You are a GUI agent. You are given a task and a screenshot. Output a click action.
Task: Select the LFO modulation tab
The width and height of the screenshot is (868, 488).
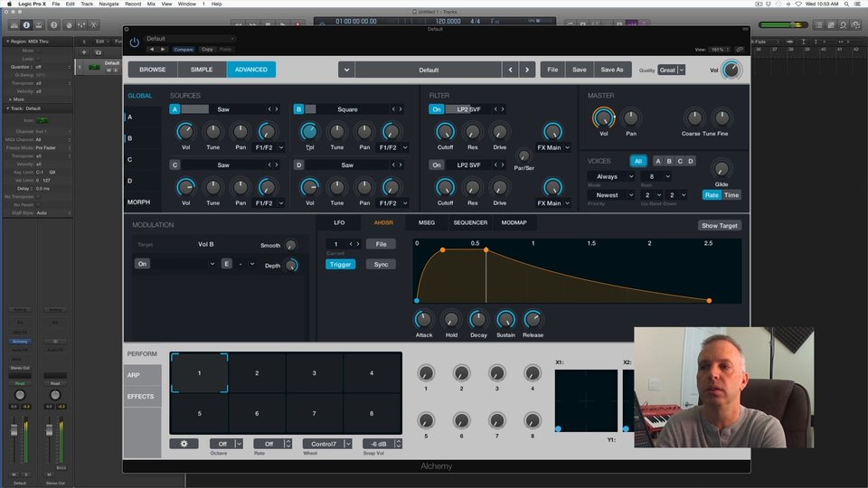click(339, 222)
